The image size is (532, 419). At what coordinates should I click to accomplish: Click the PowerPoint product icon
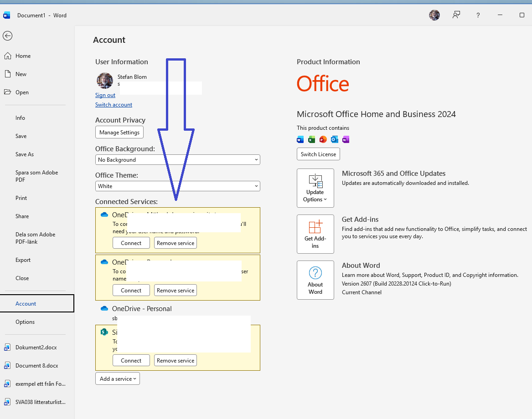323,139
